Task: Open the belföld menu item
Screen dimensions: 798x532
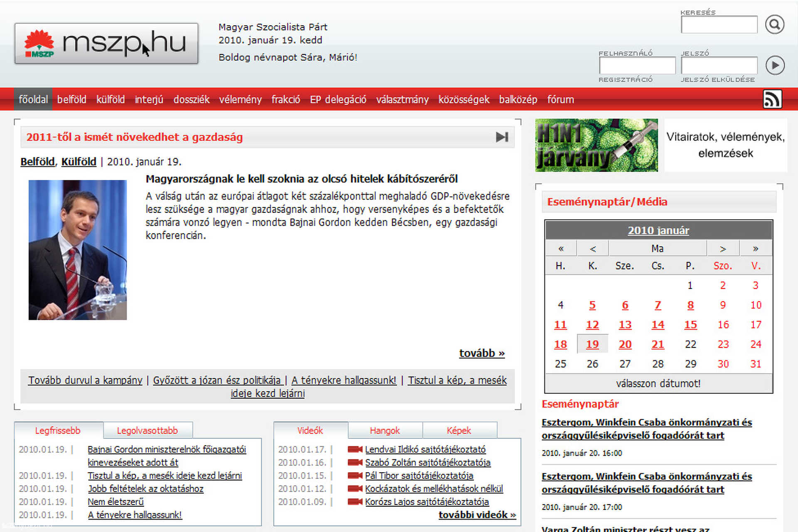Action: (72, 99)
